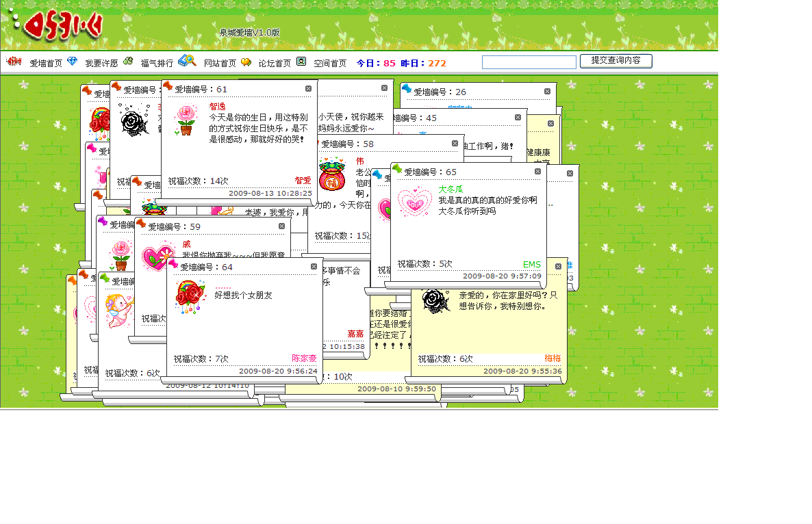Click the blue pushpin on note 26
812x524 pixels.
point(407,88)
